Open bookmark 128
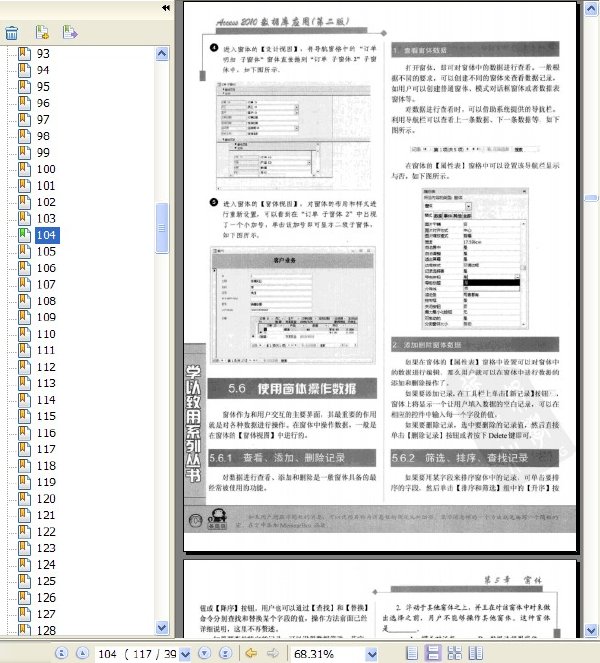The image size is (600, 663). click(46, 630)
